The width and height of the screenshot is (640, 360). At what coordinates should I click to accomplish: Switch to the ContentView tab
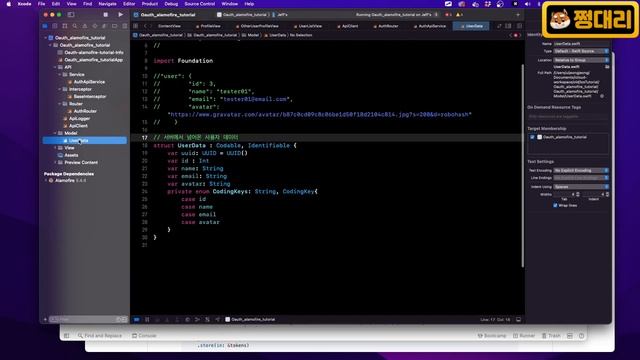click(169, 26)
